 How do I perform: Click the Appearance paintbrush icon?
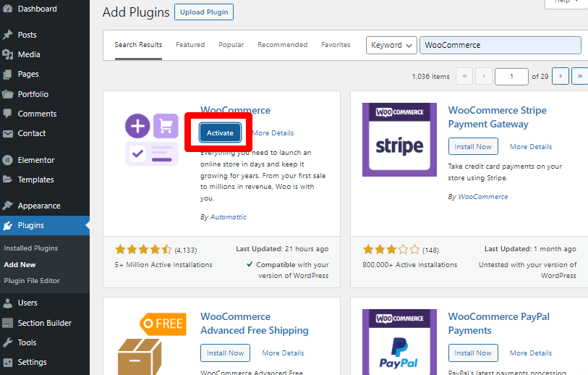tap(7, 206)
